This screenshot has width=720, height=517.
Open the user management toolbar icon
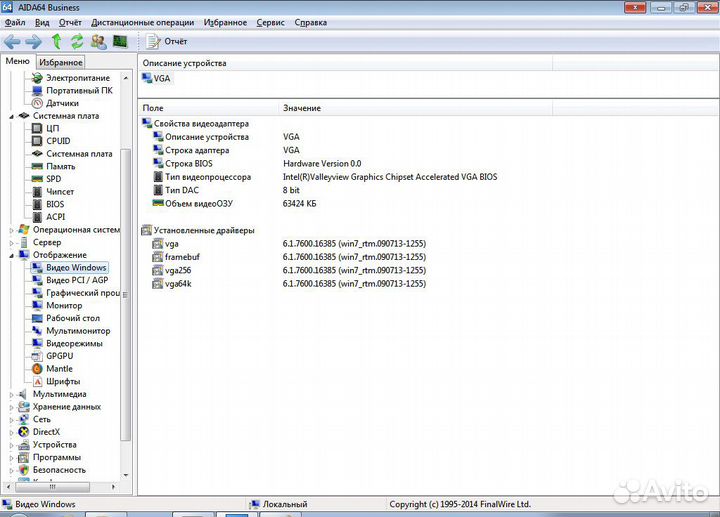click(98, 42)
